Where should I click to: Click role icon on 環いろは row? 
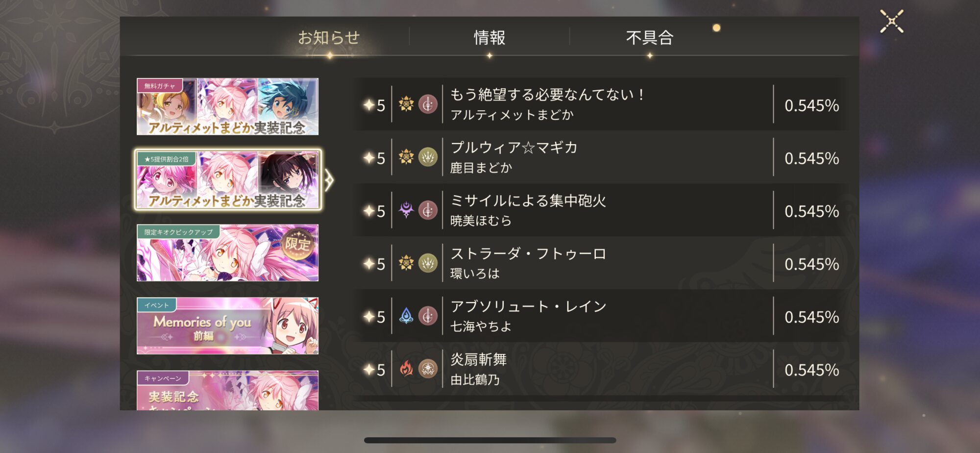point(428,263)
